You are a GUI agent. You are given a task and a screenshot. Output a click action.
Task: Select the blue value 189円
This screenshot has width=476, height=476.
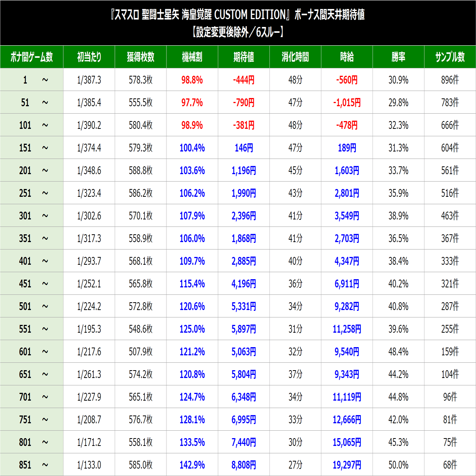point(347,148)
